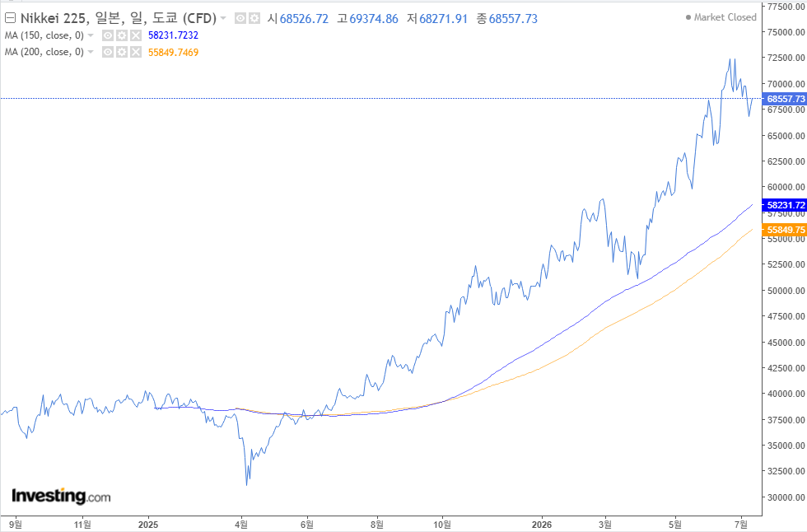Click the orange MA price tag 55849.75
The width and height of the screenshot is (807, 532).
pyautogui.click(x=784, y=230)
